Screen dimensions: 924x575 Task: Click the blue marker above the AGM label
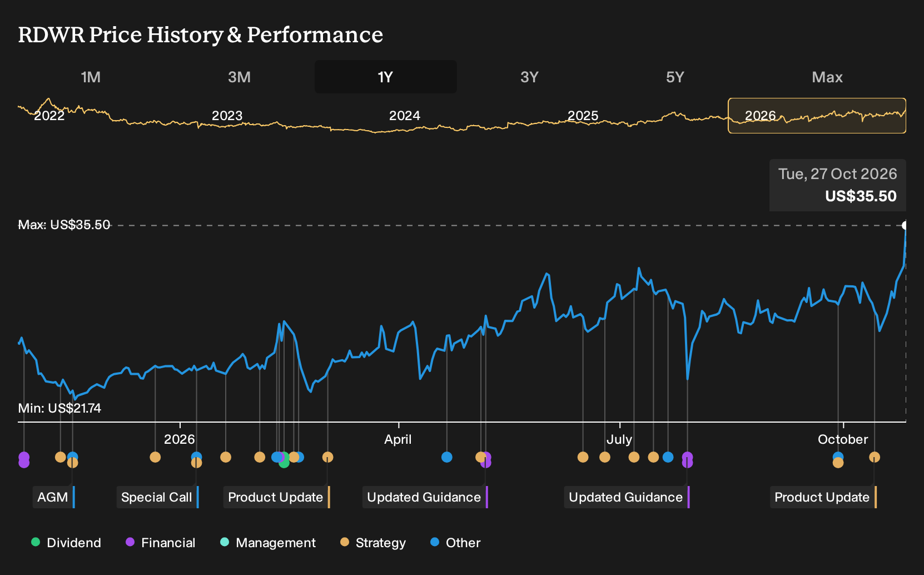[73, 457]
